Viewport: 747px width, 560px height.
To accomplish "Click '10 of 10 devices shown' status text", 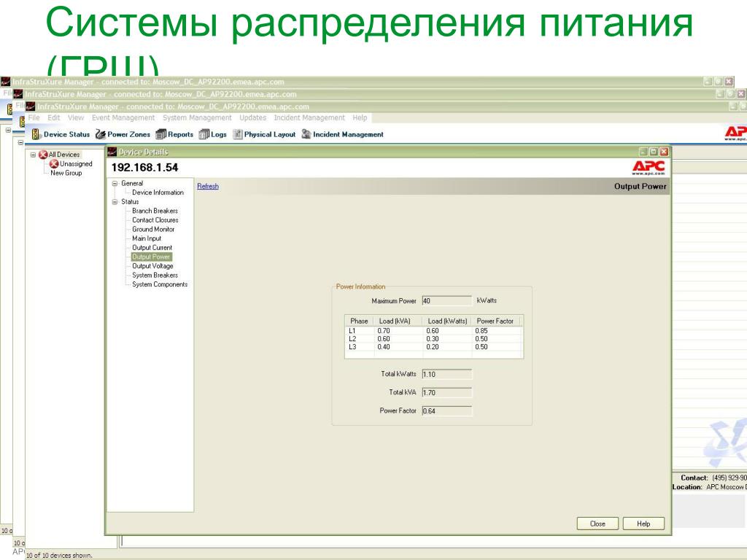I will coord(59,555).
